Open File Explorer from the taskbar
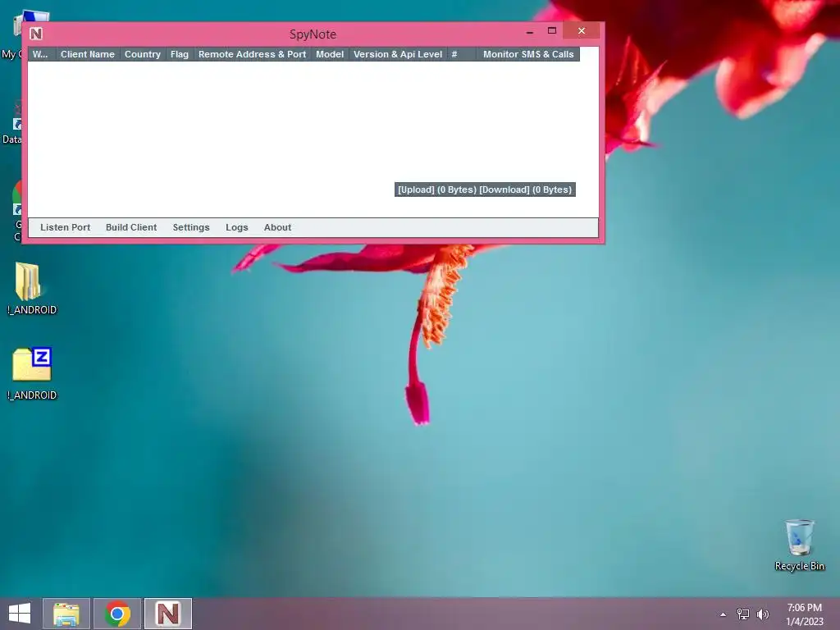The height and width of the screenshot is (630, 840). (x=66, y=614)
